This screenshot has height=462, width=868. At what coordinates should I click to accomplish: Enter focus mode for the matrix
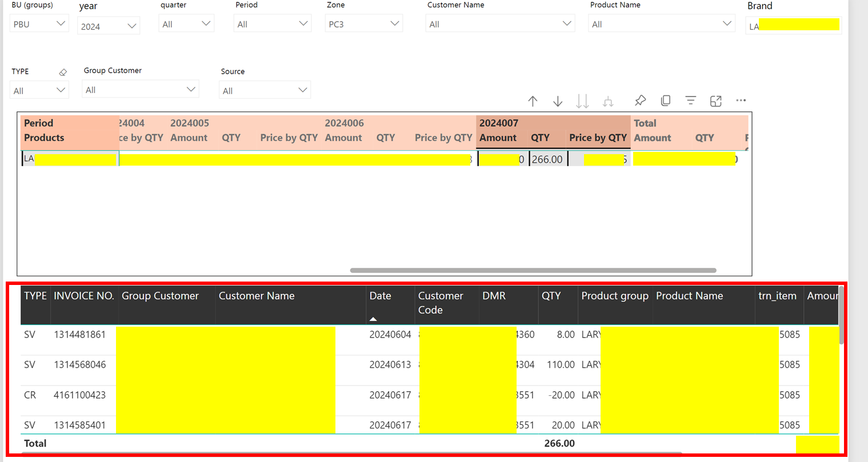coord(715,101)
